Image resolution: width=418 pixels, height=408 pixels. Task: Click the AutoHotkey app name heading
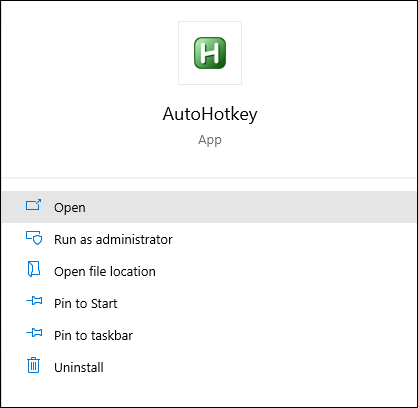pos(210,114)
